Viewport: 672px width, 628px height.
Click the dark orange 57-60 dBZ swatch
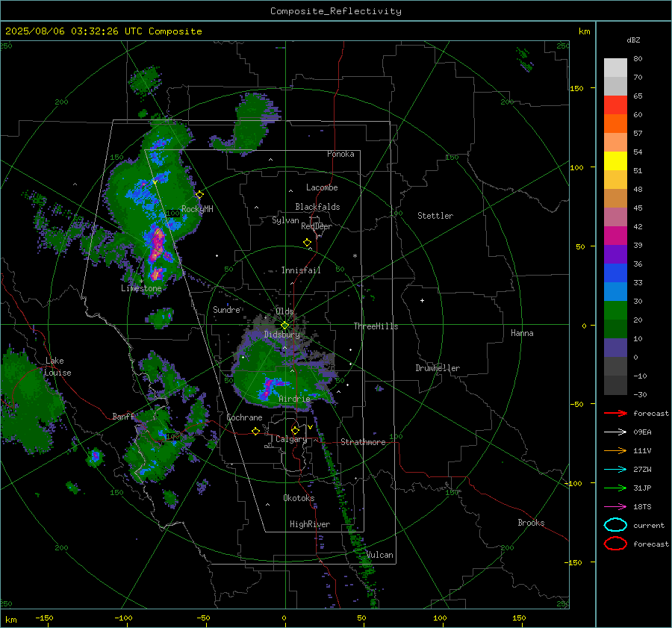[615, 123]
